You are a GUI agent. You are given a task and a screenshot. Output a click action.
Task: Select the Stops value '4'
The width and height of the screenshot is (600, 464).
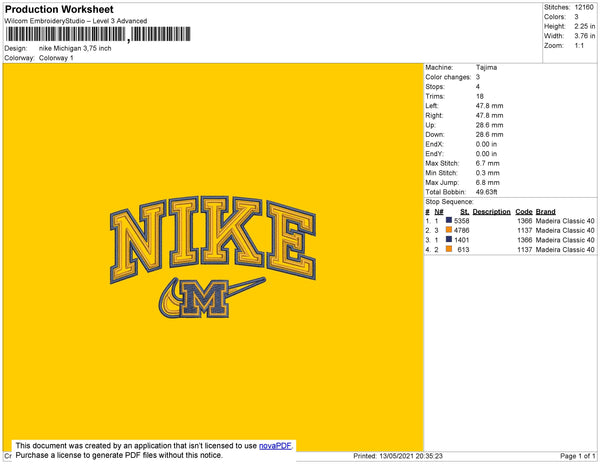[x=478, y=87]
